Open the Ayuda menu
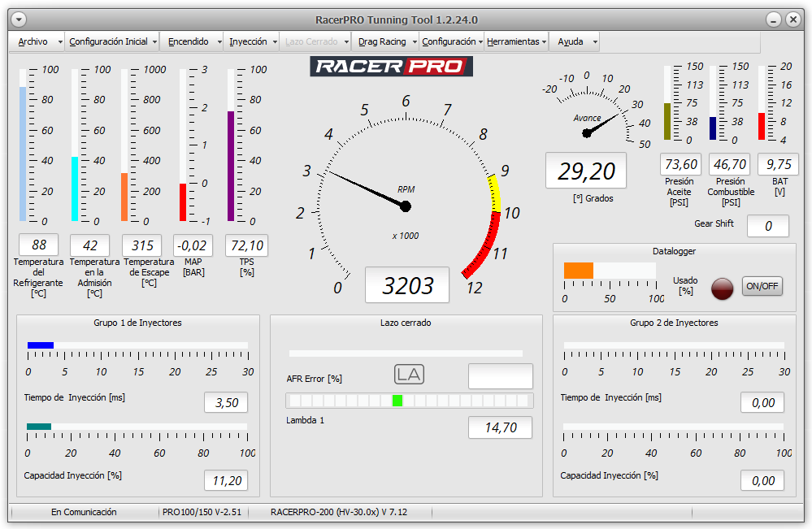 click(x=570, y=42)
